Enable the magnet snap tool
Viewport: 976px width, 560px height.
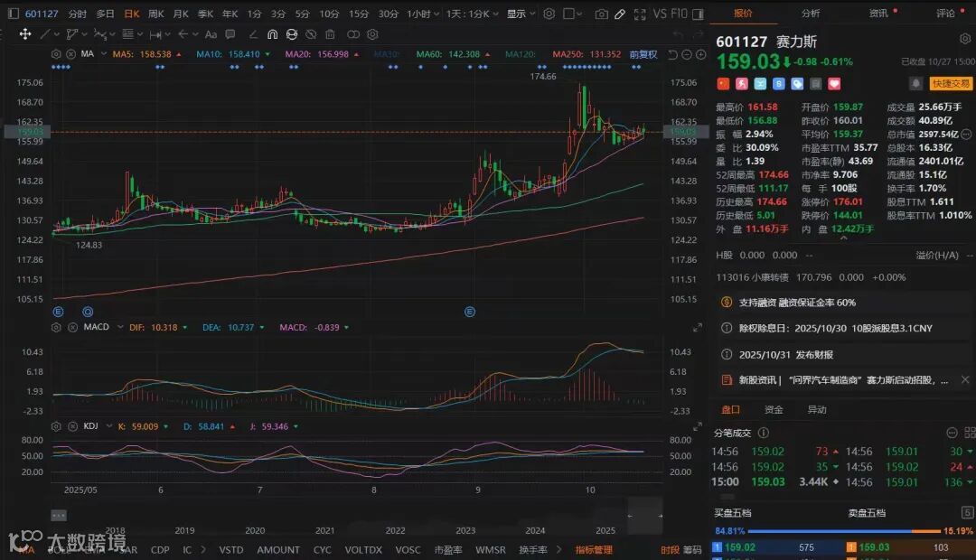(273, 34)
